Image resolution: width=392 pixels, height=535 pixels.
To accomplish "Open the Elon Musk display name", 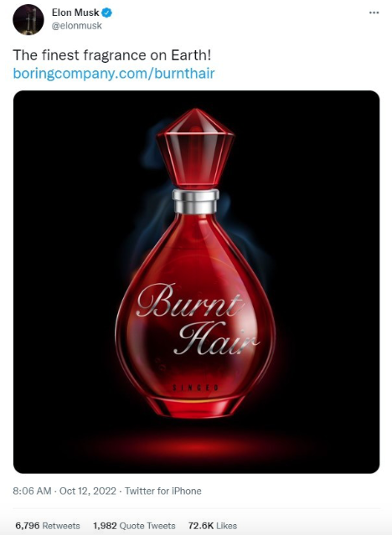I will click(75, 13).
